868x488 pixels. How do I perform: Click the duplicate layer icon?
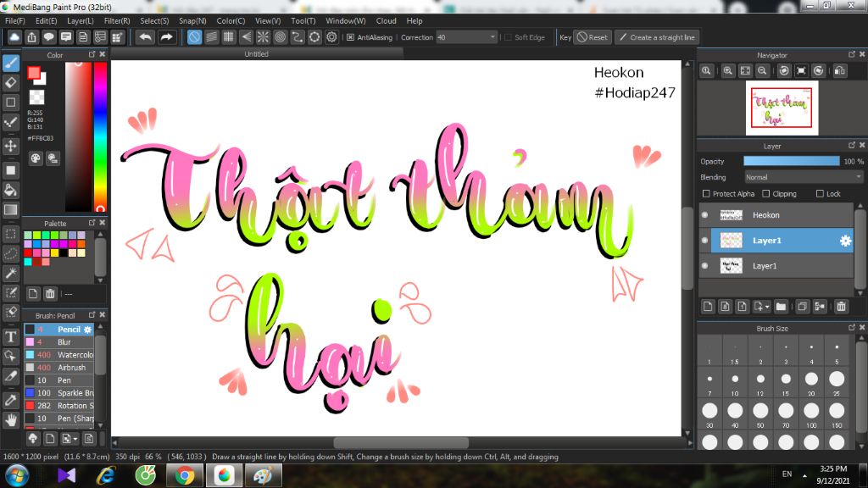pyautogui.click(x=802, y=307)
